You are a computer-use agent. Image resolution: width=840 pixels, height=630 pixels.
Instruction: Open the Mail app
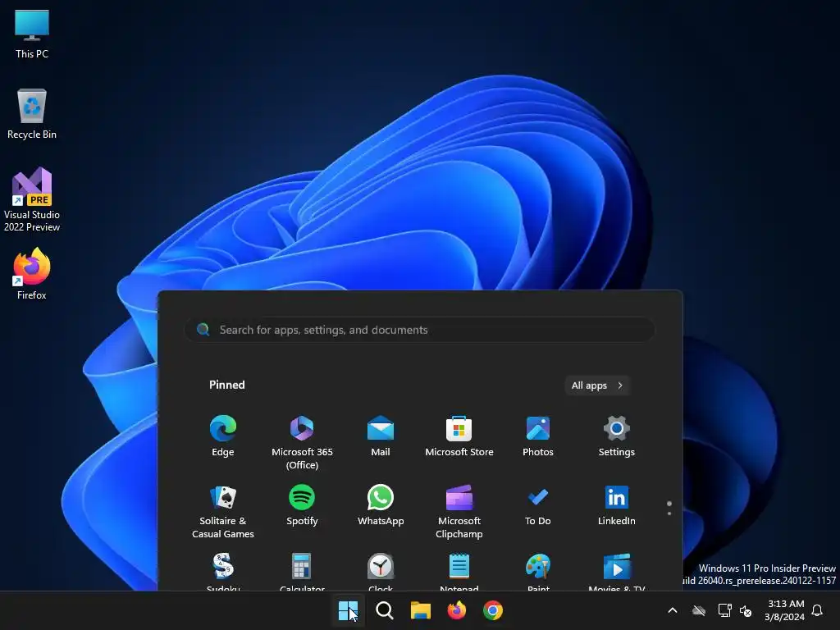pyautogui.click(x=381, y=436)
